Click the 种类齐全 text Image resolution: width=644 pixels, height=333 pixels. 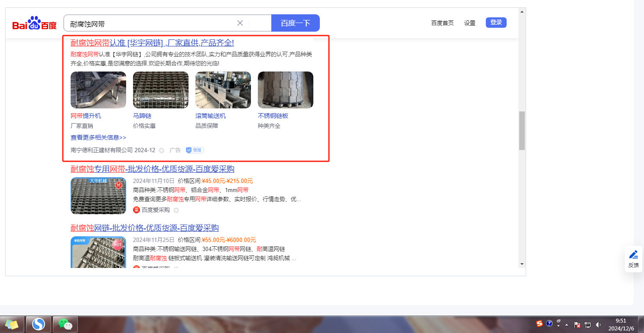click(x=269, y=126)
